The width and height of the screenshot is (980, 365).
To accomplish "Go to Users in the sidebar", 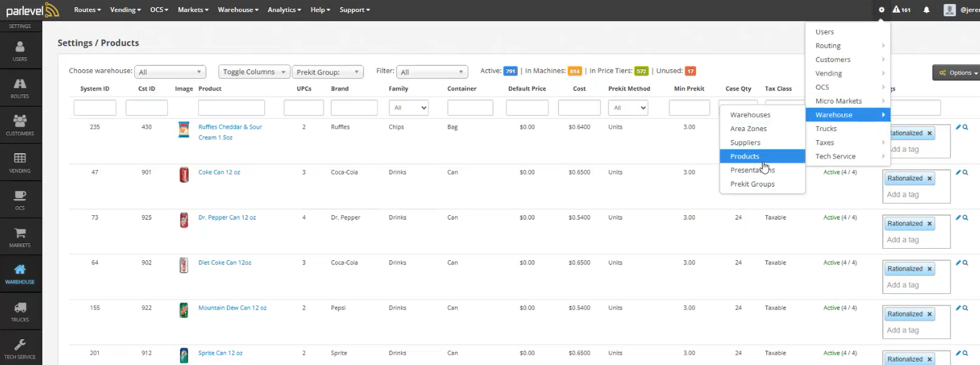I will (x=20, y=52).
